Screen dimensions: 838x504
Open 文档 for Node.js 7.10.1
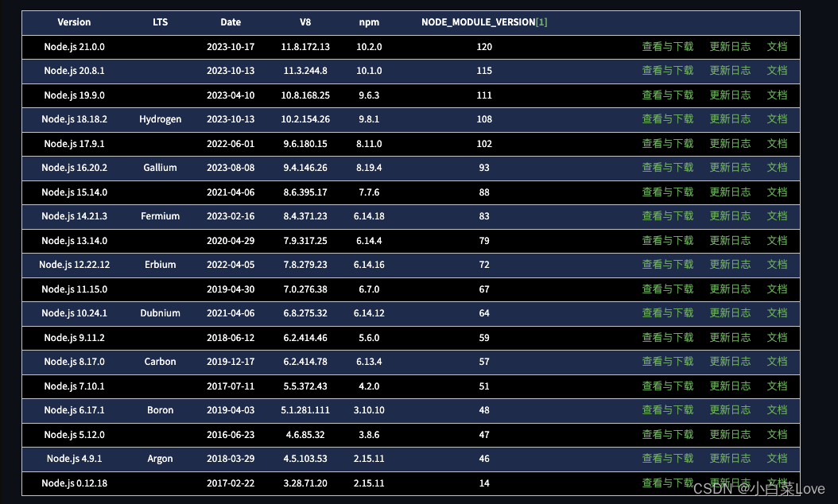pyautogui.click(x=777, y=386)
